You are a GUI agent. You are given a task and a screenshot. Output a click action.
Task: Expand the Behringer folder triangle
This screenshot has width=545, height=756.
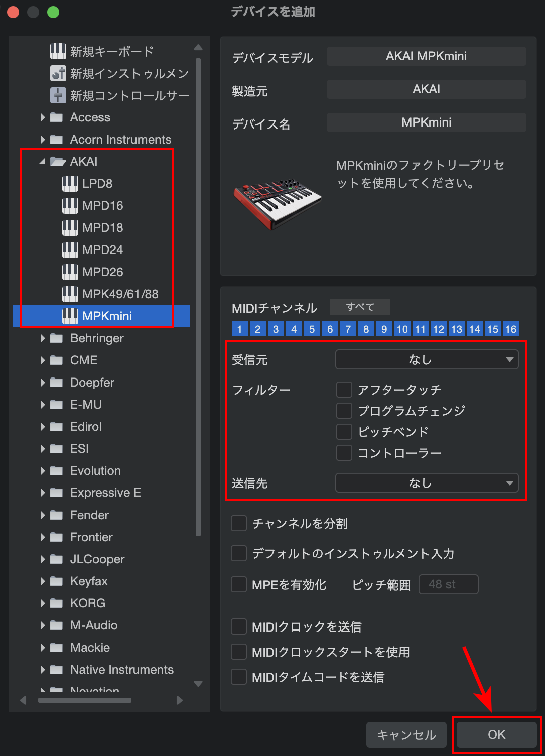click(x=43, y=338)
